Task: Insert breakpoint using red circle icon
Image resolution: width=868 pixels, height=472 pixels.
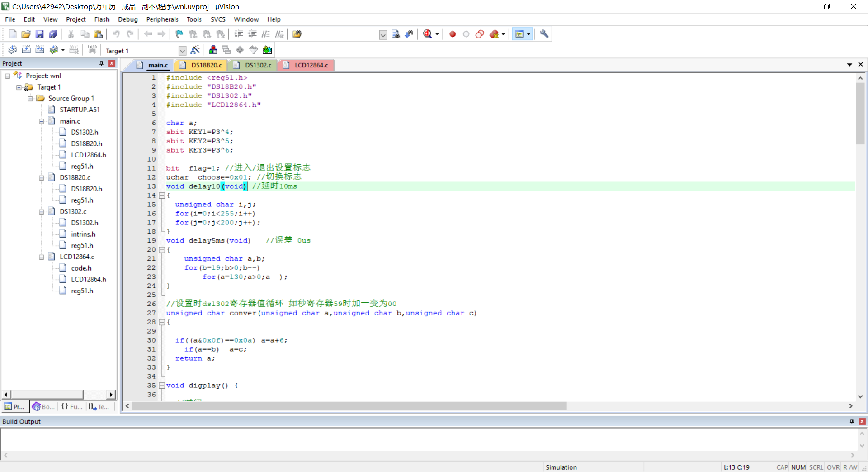Action: point(452,34)
